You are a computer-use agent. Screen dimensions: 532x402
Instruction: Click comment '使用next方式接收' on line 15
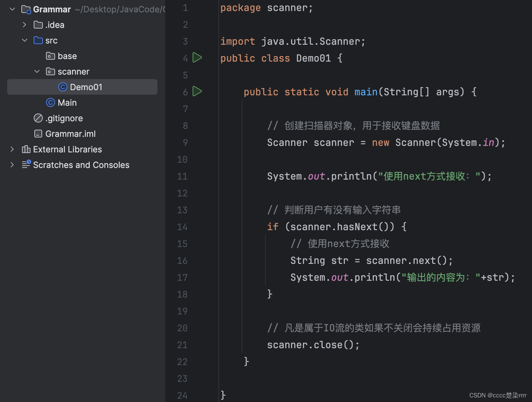(349, 243)
